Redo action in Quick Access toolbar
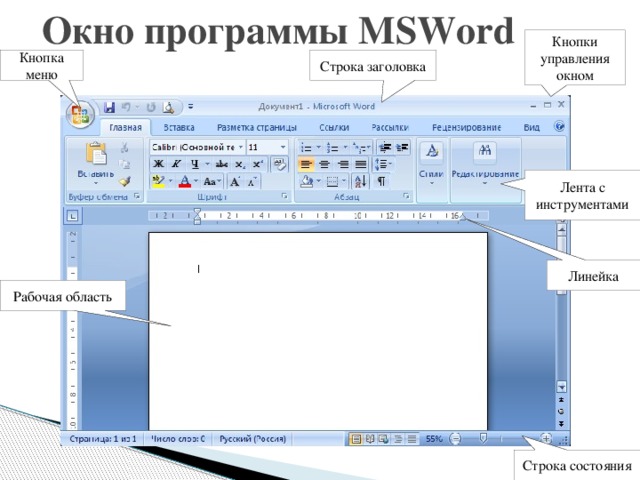This screenshot has height=480, width=640. (151, 107)
